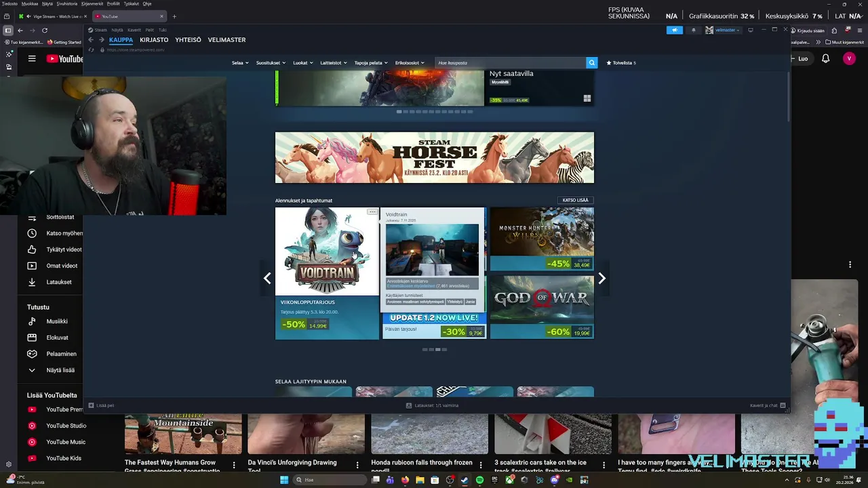This screenshot has width=868, height=488.
Task: Show next offers in Steam carousel
Action: (601, 278)
